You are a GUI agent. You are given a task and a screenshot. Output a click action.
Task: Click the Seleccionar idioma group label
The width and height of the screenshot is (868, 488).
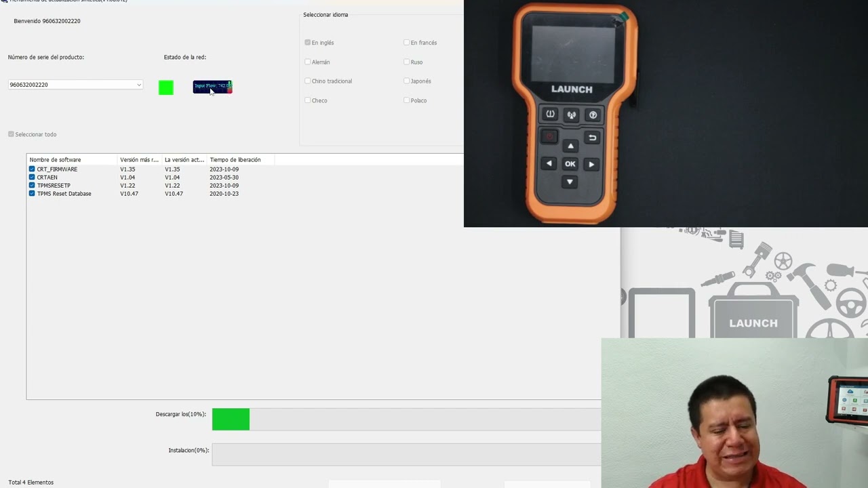tap(325, 15)
